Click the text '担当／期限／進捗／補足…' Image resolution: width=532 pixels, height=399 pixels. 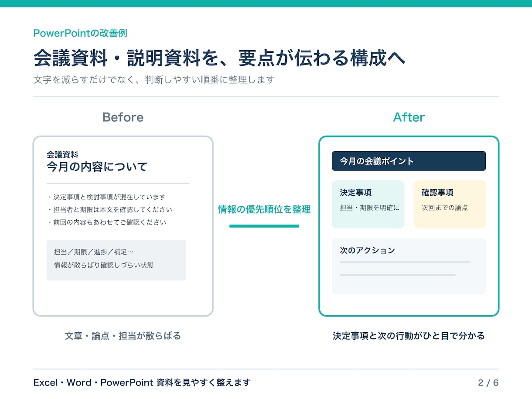[x=93, y=252]
